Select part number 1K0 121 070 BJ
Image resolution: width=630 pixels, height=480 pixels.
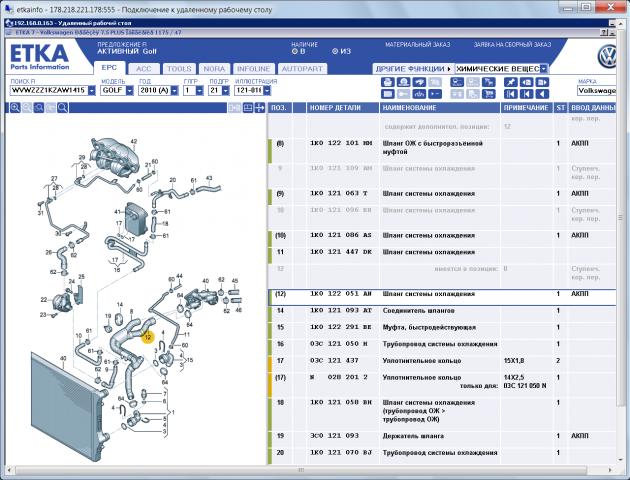pyautogui.click(x=341, y=453)
